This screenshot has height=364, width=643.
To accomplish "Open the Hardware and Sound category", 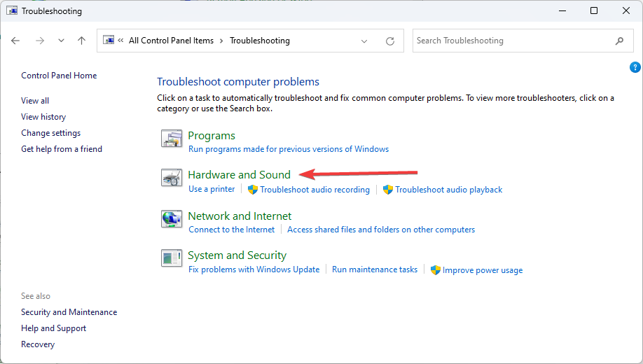I will [x=239, y=174].
